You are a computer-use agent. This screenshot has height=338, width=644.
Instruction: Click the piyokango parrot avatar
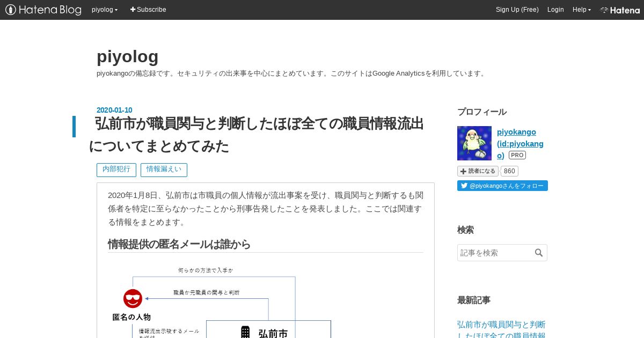tap(474, 143)
